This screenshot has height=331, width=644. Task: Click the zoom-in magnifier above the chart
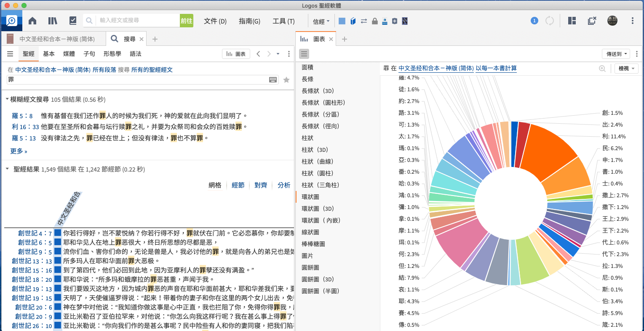[x=602, y=69]
